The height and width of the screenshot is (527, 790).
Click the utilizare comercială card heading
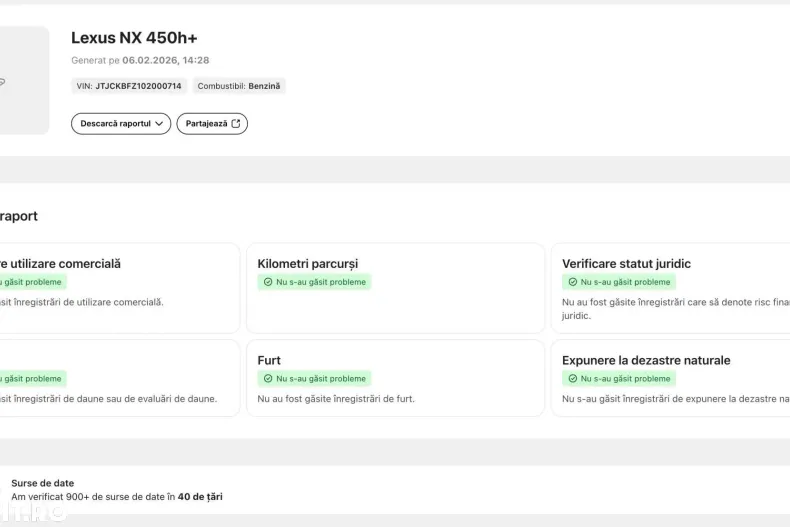60,264
